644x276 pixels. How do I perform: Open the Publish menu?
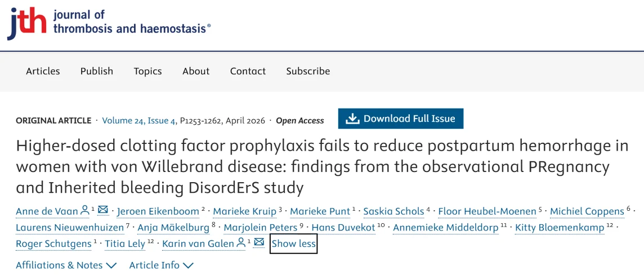coord(97,71)
